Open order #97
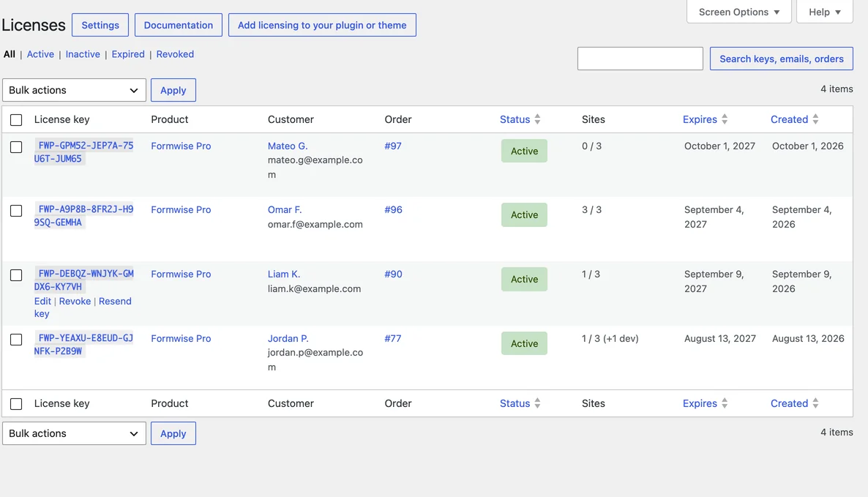This screenshot has width=868, height=497. [393, 146]
